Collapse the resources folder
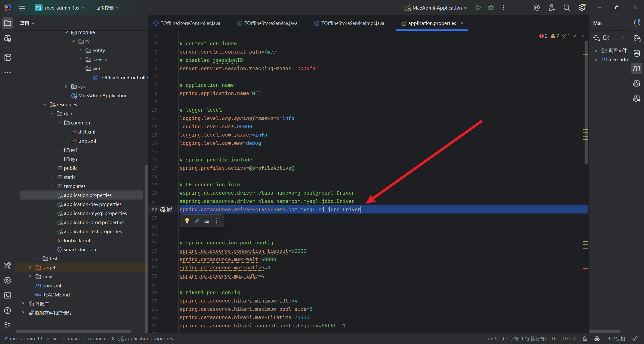Viewport: 644px width, 344px height. (45, 105)
